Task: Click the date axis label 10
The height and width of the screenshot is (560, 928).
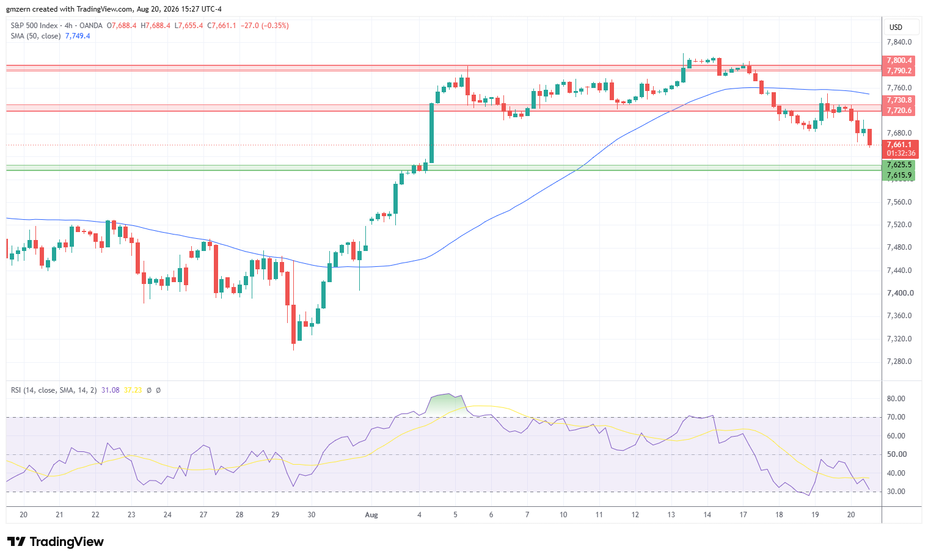Action: (563, 515)
